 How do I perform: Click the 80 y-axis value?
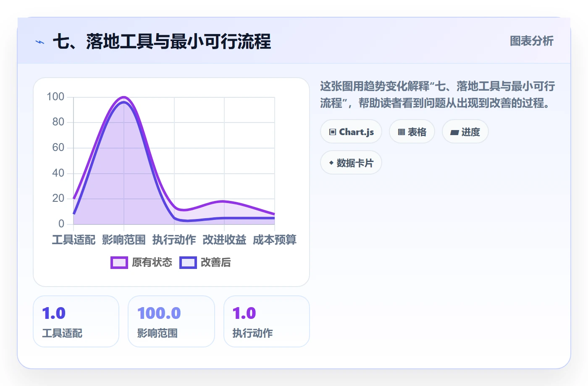point(58,122)
